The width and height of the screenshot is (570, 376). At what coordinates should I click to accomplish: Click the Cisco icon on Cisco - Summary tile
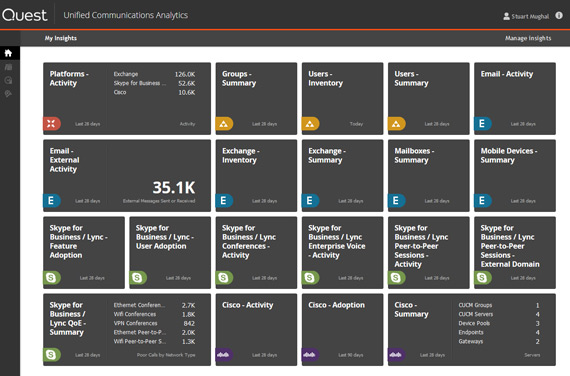point(396,355)
